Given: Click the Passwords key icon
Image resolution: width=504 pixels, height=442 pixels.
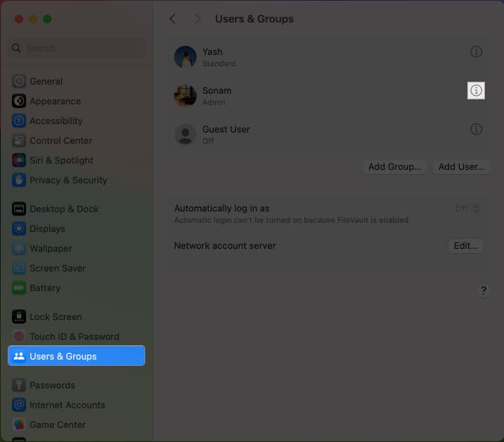Looking at the screenshot, I should click(19, 385).
